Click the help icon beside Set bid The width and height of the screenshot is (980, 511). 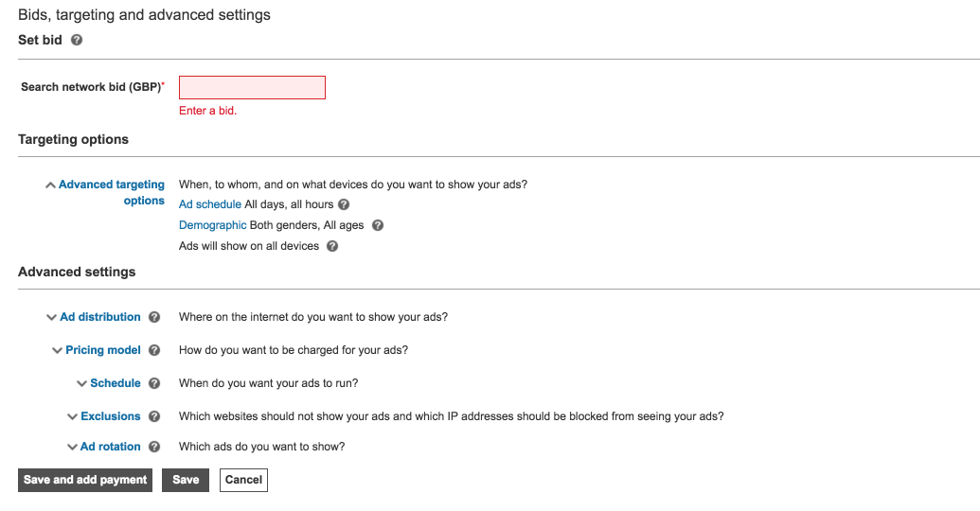click(x=77, y=41)
